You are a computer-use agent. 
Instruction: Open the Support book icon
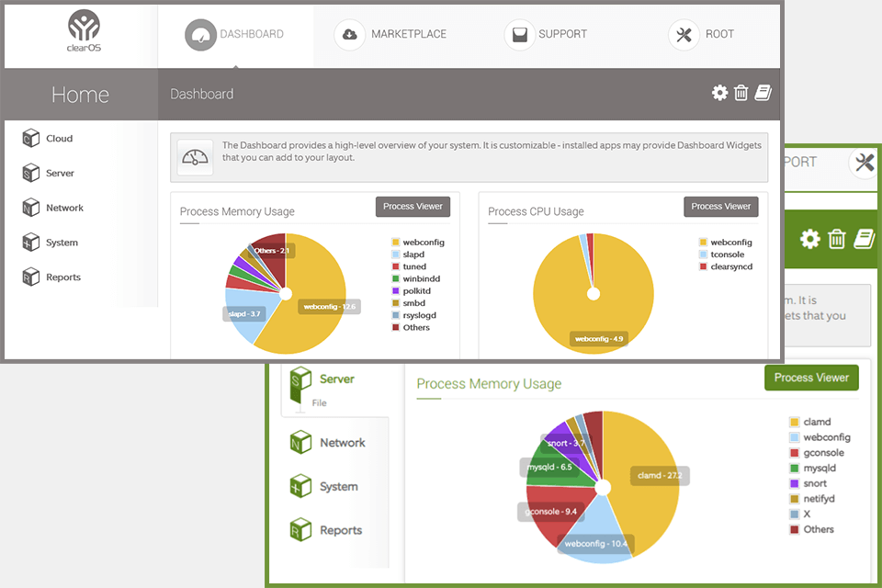point(520,34)
